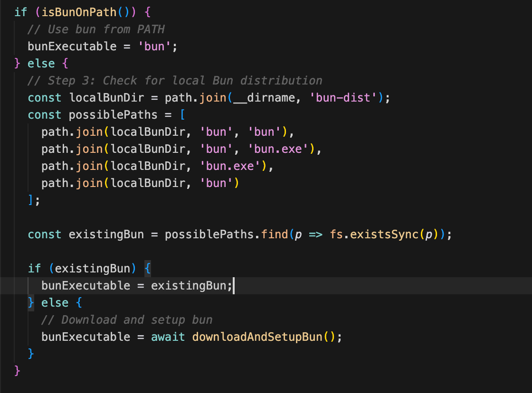
Task: Click the possiblePaths variable declaration
Action: pyautogui.click(x=113, y=115)
